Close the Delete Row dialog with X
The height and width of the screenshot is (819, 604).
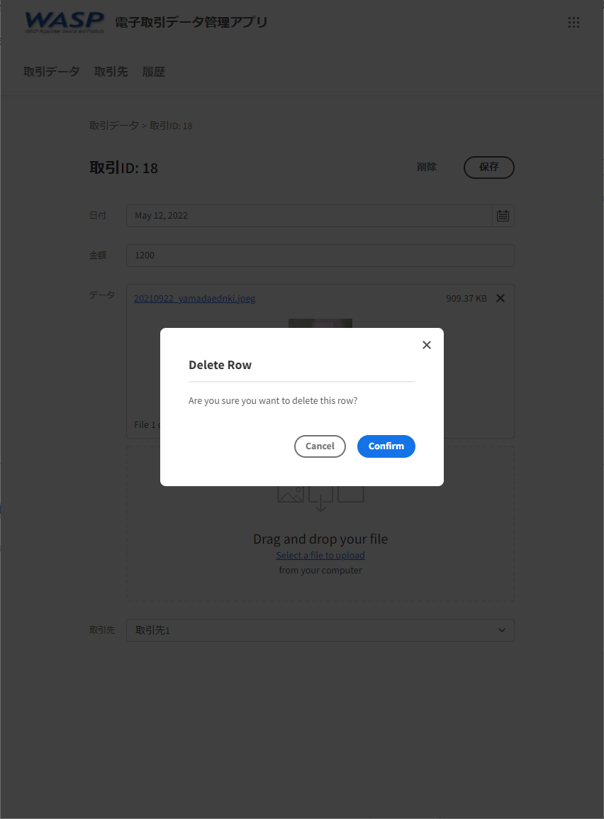tap(426, 345)
